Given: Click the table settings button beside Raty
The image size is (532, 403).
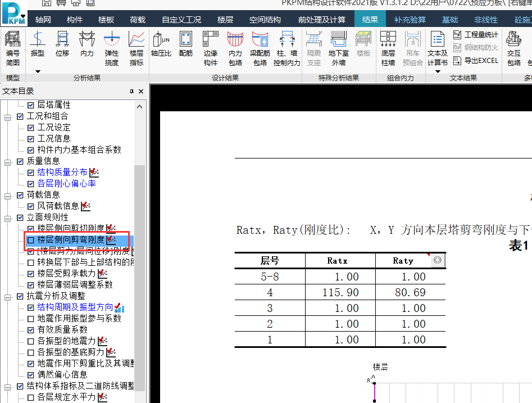Looking at the screenshot, I should tap(438, 260).
